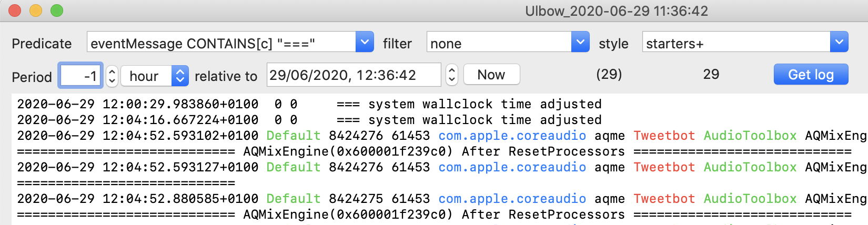This screenshot has width=868, height=225.
Task: Open the style dropdown arrow
Action: point(839,42)
